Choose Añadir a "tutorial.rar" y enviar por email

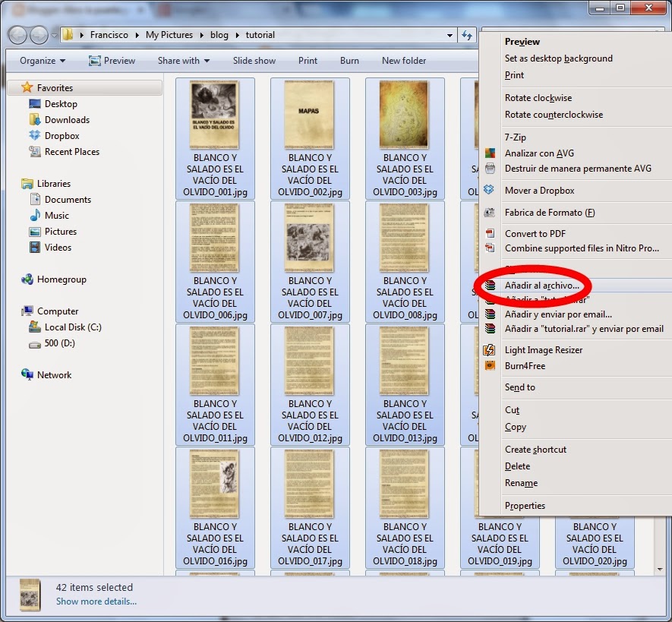584,329
